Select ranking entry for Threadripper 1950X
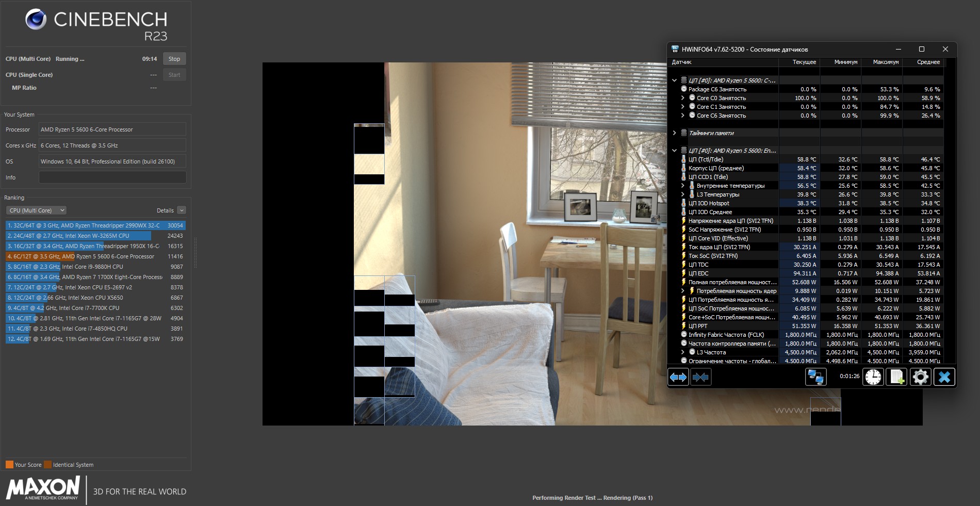 [95, 246]
